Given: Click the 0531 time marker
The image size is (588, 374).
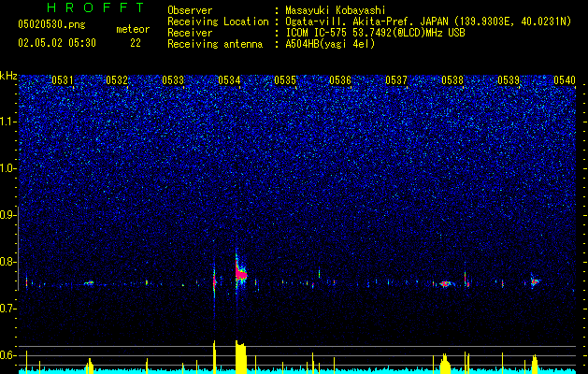Looking at the screenshot, I should [x=63, y=79].
